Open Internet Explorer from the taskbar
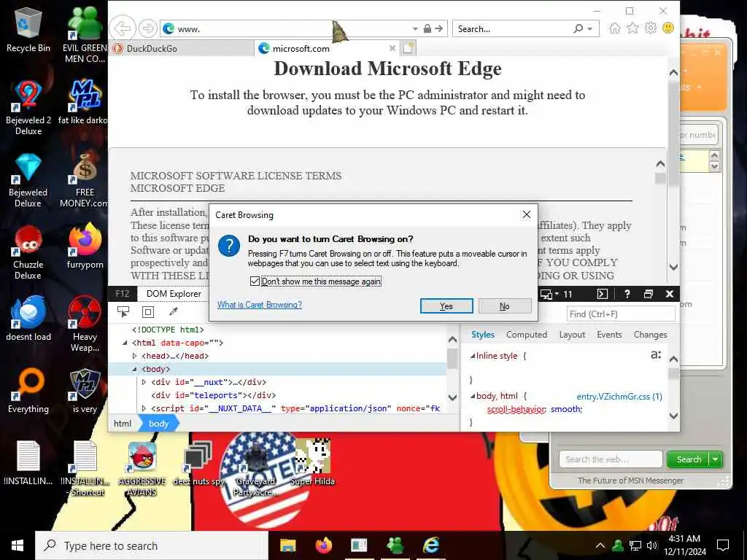This screenshot has height=560, width=747. [x=431, y=545]
